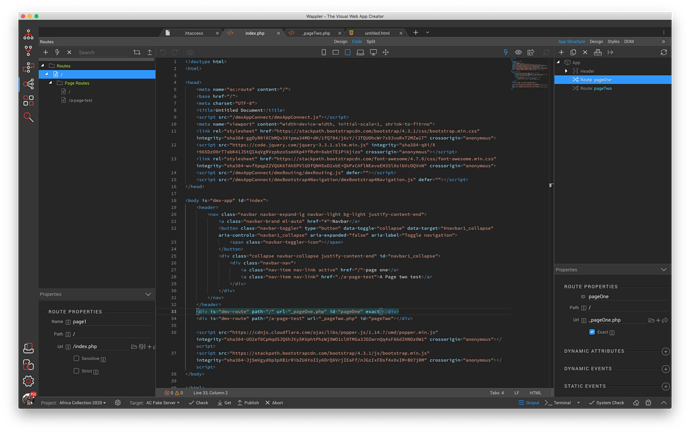Duplicate selected element in App Structure toolbar
The image size is (690, 433).
coord(573,52)
